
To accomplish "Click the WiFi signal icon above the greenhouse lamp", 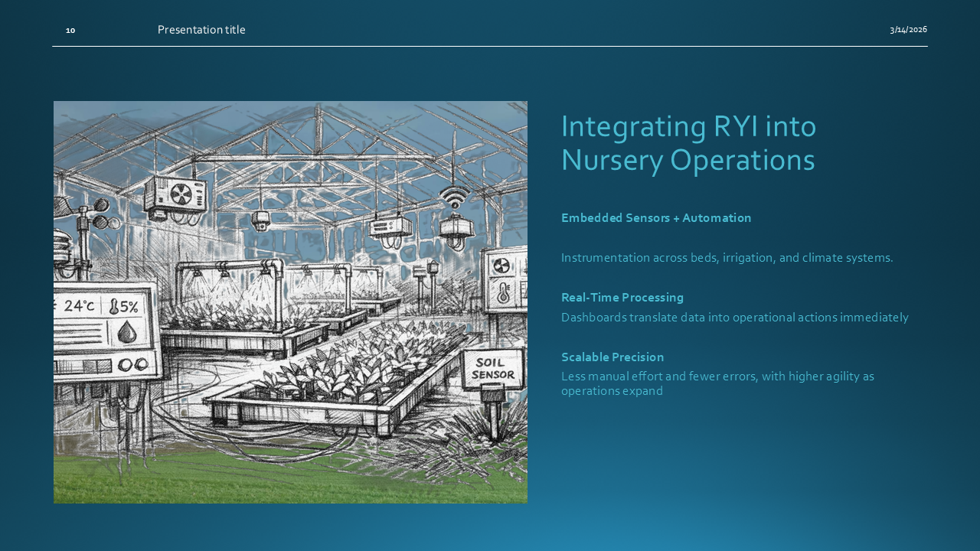I will click(453, 197).
